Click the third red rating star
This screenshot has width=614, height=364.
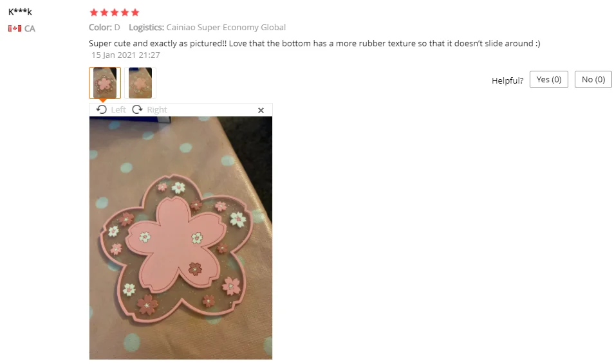coord(115,12)
